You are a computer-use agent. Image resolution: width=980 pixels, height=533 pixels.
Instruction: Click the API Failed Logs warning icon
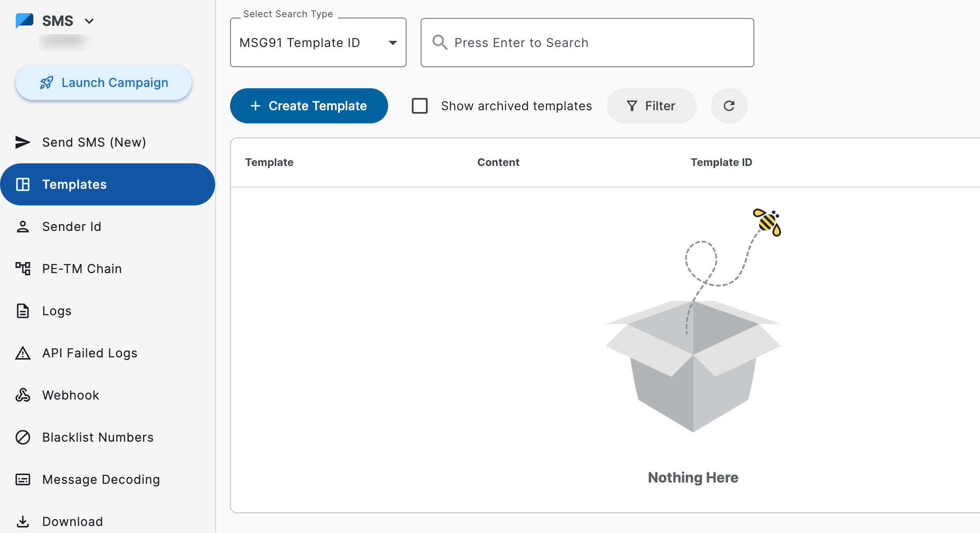coord(23,353)
